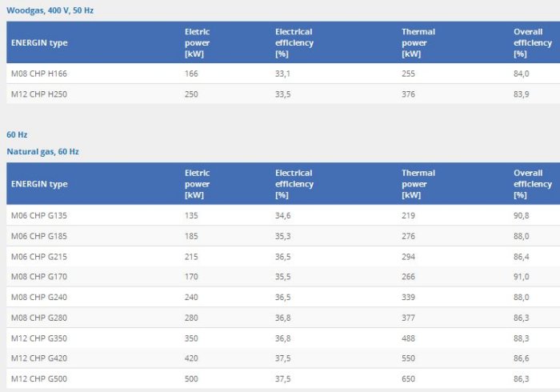Viewport: 560px width, 392px height.
Task: Select the M08 CHP G280 model name
Action: pos(38,318)
